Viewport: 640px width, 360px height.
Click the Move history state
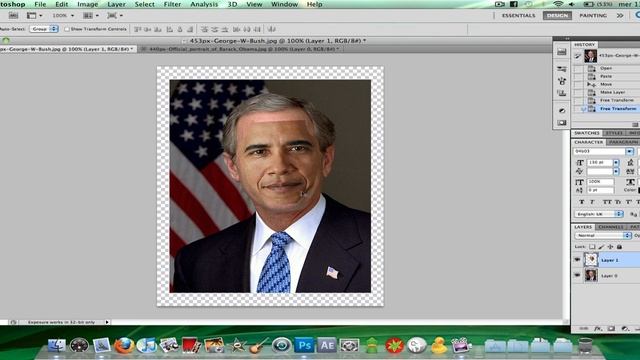606,84
